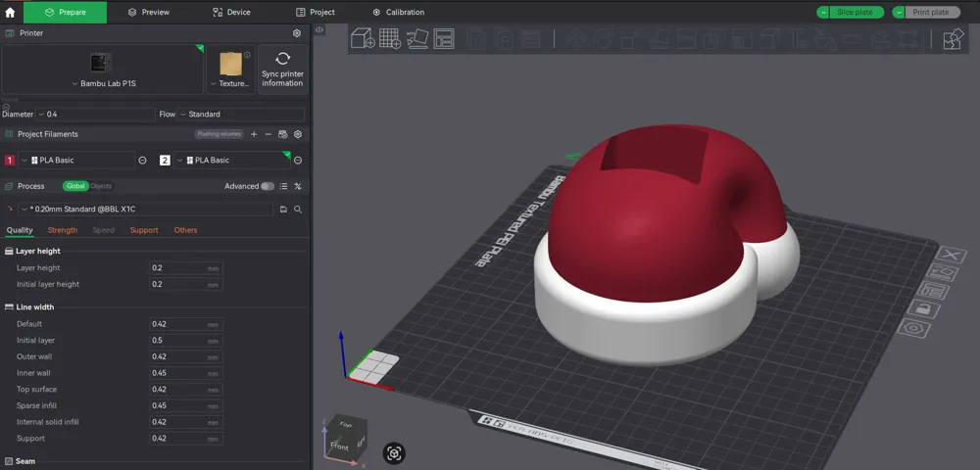
Task: Remove plate using the X icon
Action: 952,255
